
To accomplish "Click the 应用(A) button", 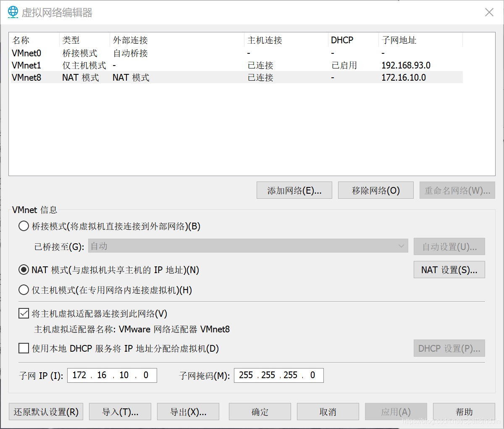I will (396, 412).
